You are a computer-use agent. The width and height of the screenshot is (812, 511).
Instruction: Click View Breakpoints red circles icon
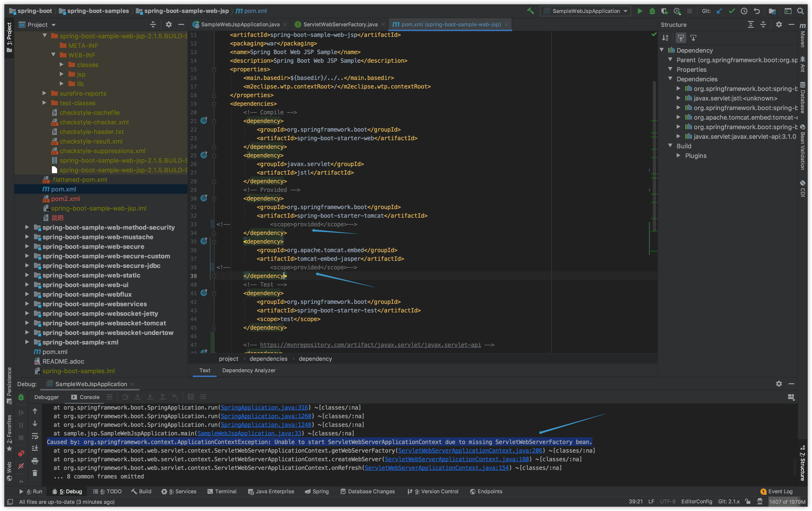point(21,453)
